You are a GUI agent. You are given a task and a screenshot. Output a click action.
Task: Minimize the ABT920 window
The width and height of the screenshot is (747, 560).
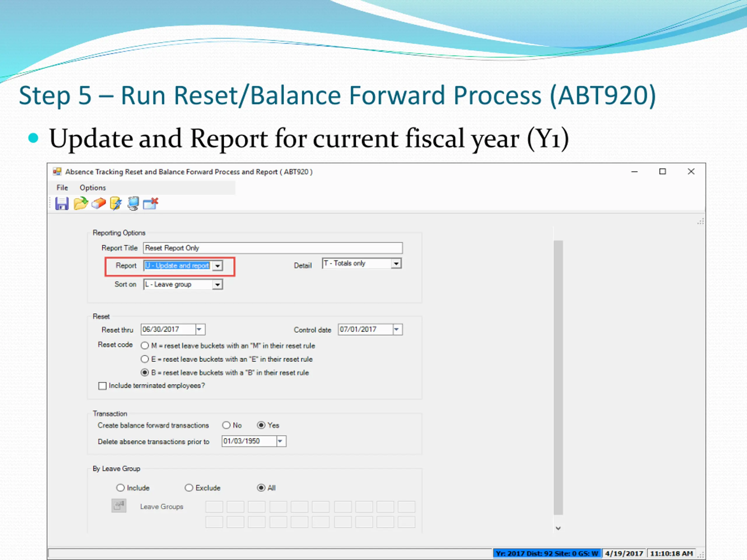pos(635,172)
